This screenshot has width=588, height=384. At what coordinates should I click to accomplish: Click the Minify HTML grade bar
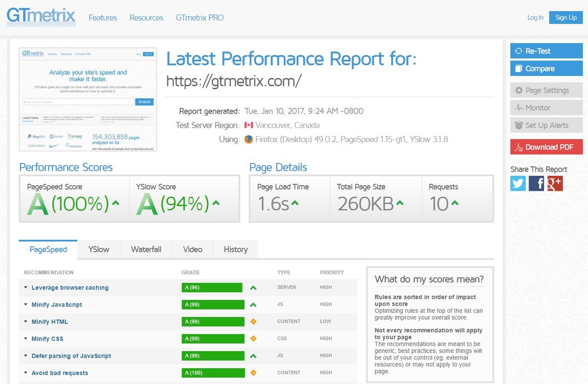pyautogui.click(x=213, y=321)
